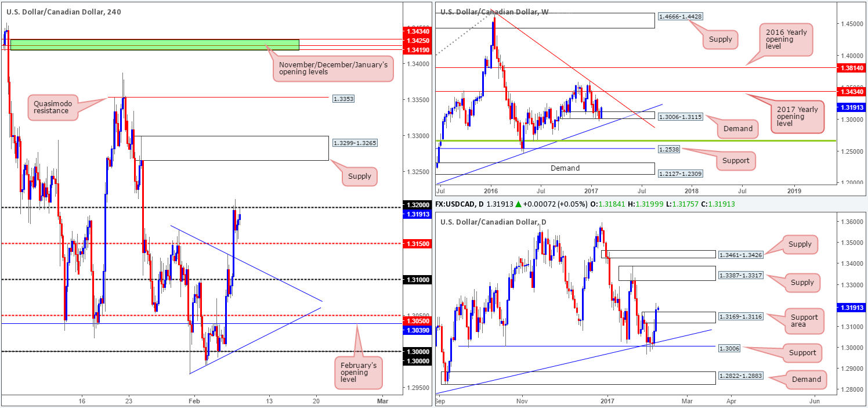Select 2019 on the weekly time axis
868x408 pixels.
[x=794, y=190]
